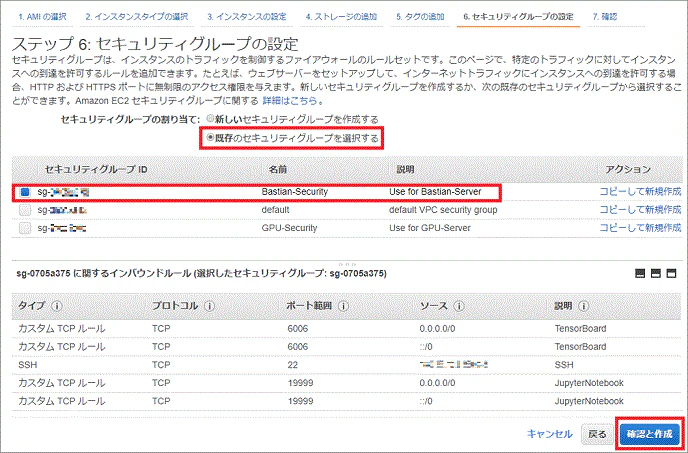This screenshot has width=688, height=453.
Task: Check the GPU-Security group checkbox
Action: coord(25,228)
